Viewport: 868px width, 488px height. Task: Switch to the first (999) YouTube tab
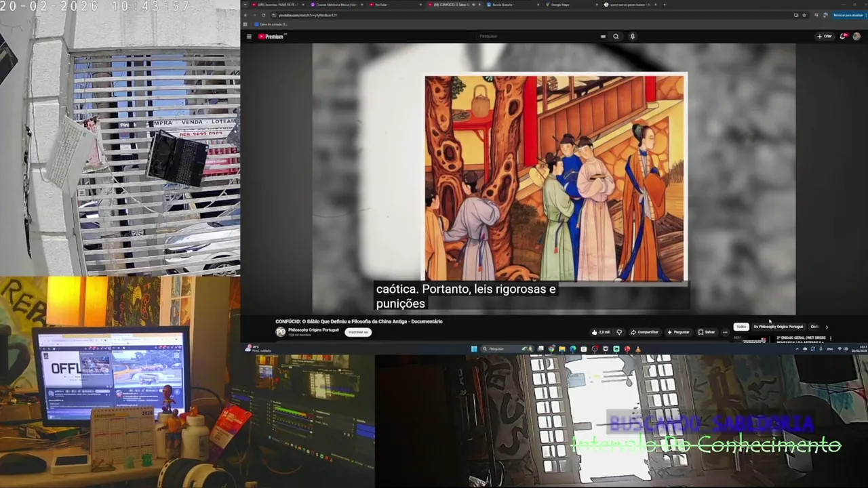pyautogui.click(x=278, y=5)
